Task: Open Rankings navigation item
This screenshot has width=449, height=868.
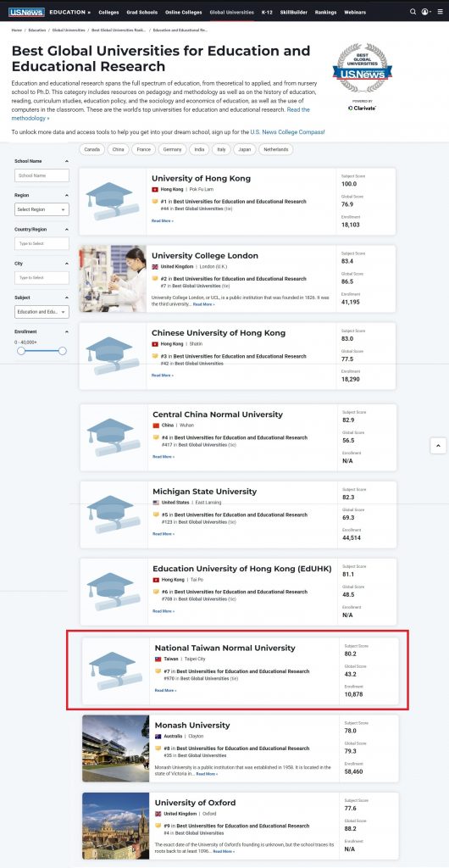Action: pos(325,12)
